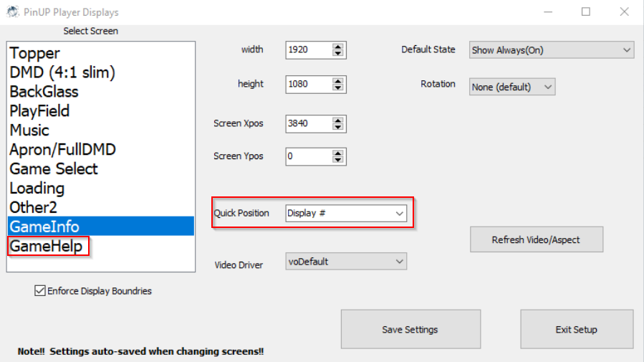This screenshot has width=644, height=362.
Task: Select GameHelp in the screen list
Action: click(45, 247)
